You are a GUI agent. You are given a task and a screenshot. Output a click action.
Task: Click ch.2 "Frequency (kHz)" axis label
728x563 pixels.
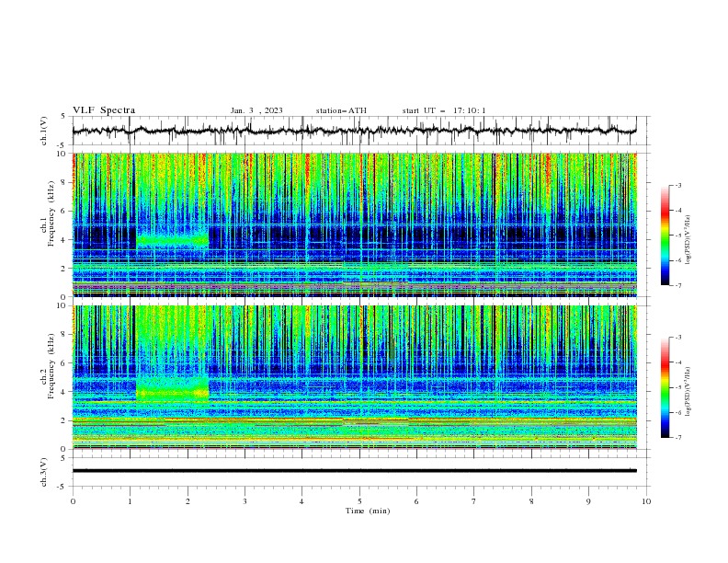51,366
